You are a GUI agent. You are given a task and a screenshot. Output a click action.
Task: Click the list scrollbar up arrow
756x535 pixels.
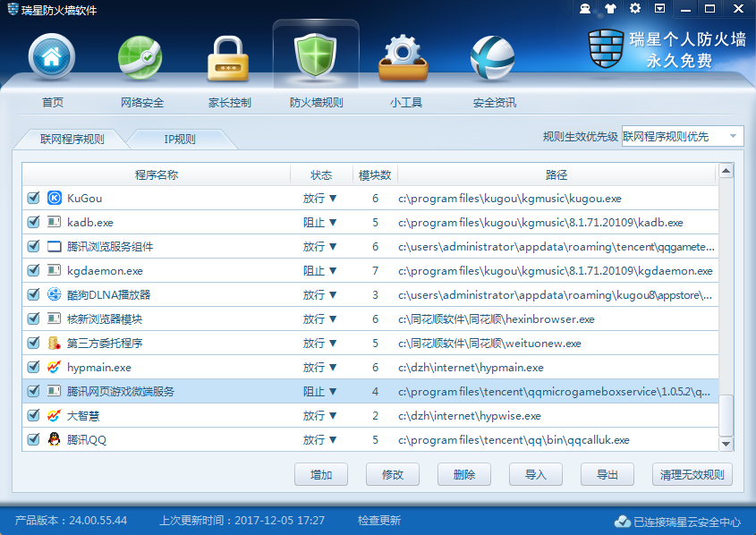(726, 171)
